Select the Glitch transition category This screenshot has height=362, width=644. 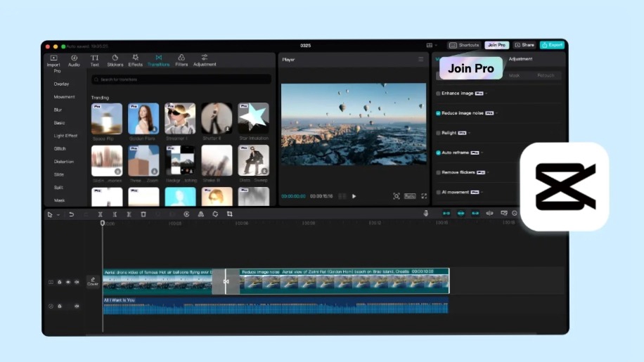60,149
